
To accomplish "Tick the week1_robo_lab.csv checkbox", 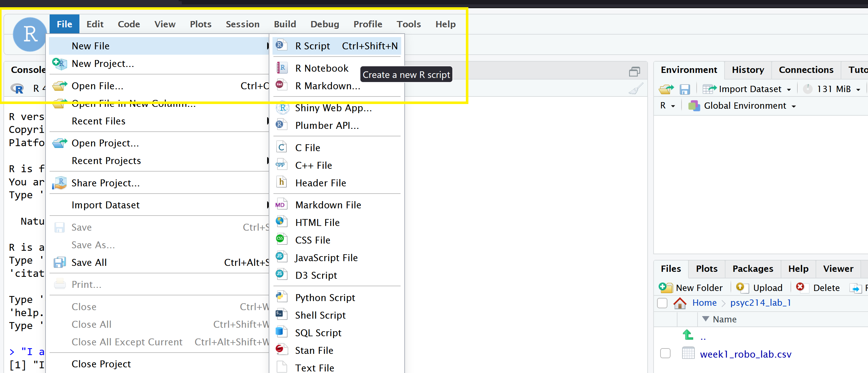I will point(665,353).
